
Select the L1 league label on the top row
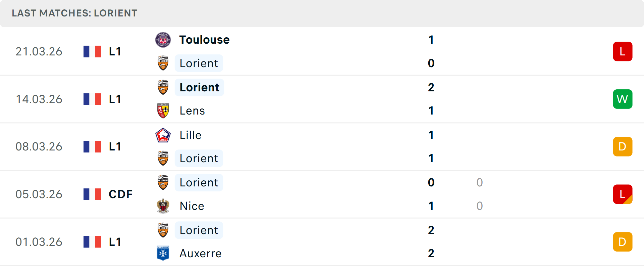tap(114, 51)
